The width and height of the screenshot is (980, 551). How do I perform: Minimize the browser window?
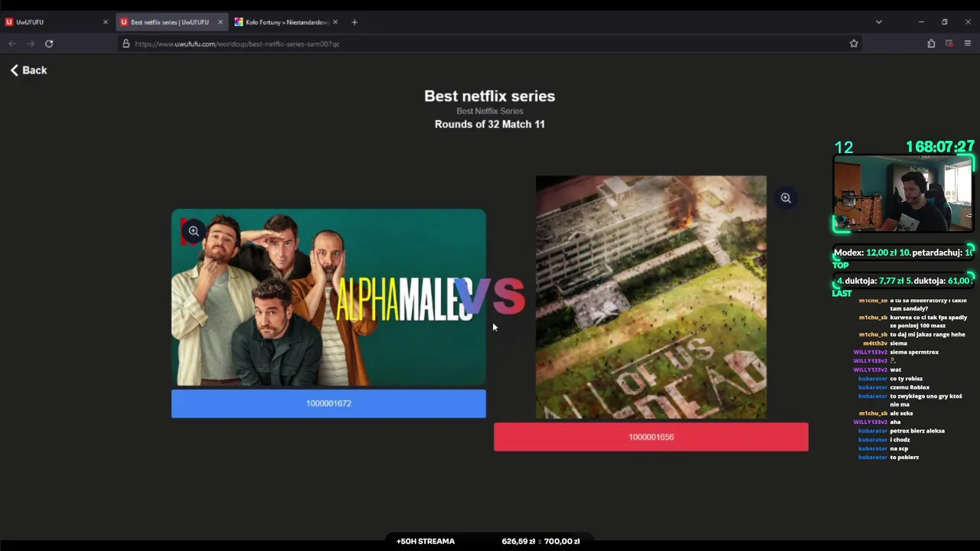(921, 22)
